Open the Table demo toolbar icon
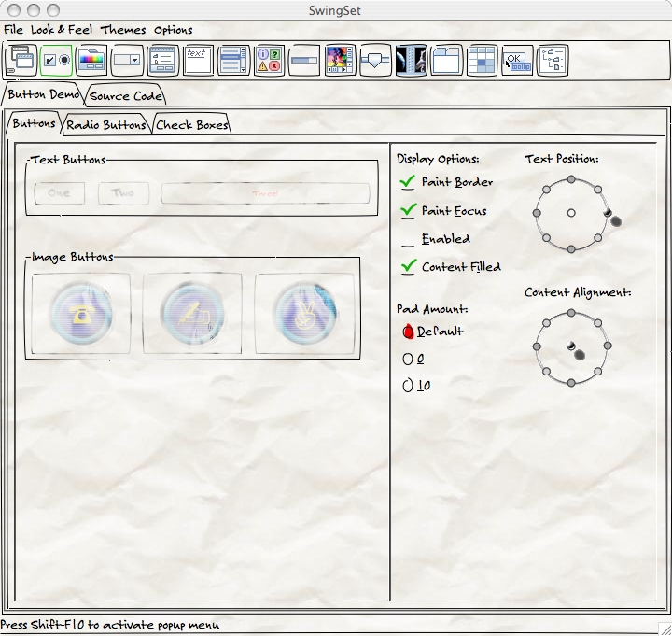Image resolution: width=672 pixels, height=636 pixels. click(x=482, y=61)
